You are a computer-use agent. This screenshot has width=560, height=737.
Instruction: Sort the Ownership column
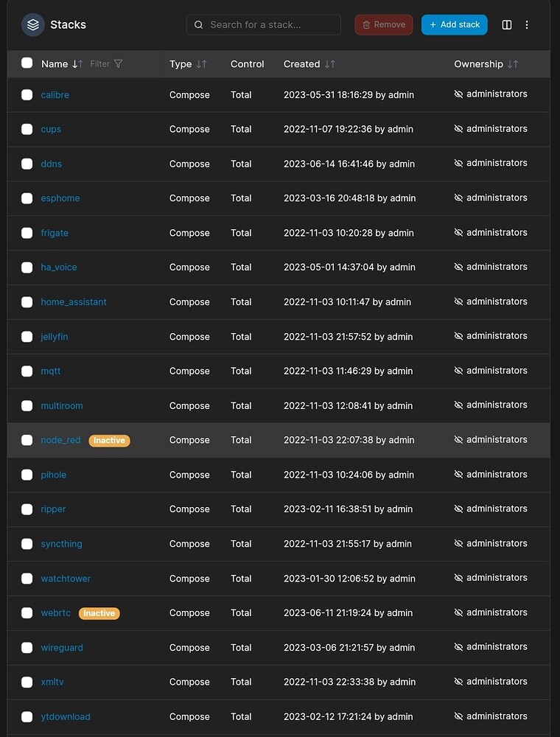tap(514, 64)
